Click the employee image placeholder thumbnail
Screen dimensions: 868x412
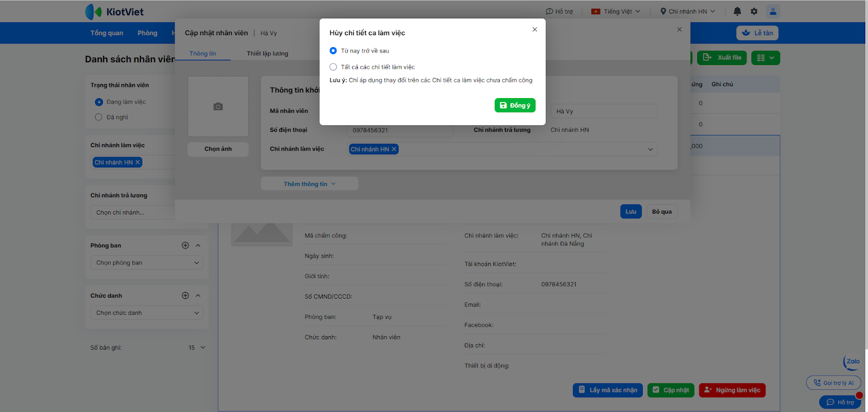pos(262,234)
